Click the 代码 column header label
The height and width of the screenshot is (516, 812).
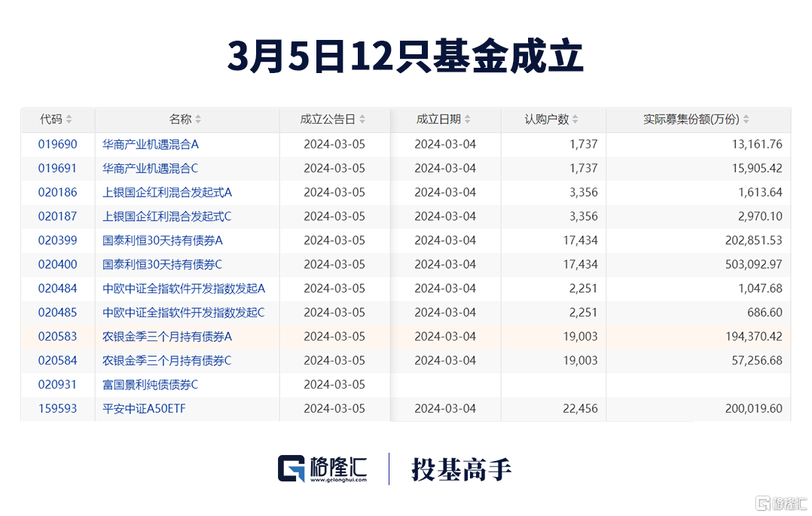pos(51,120)
